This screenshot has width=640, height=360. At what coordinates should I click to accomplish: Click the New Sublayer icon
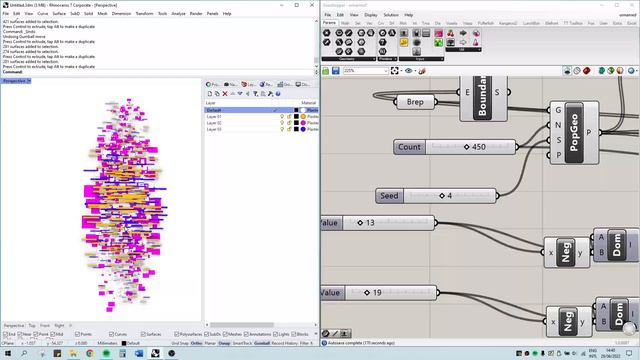tap(217, 94)
